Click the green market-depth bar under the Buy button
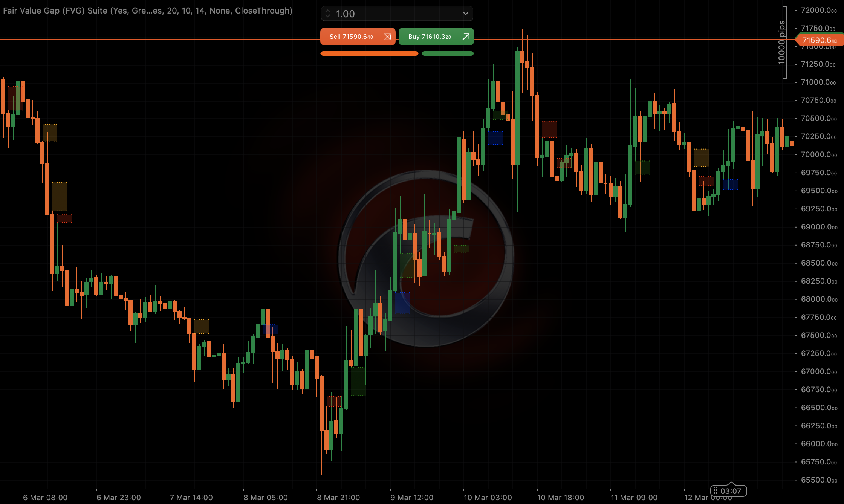Screen dimensions: 844x504 (x=448, y=53)
